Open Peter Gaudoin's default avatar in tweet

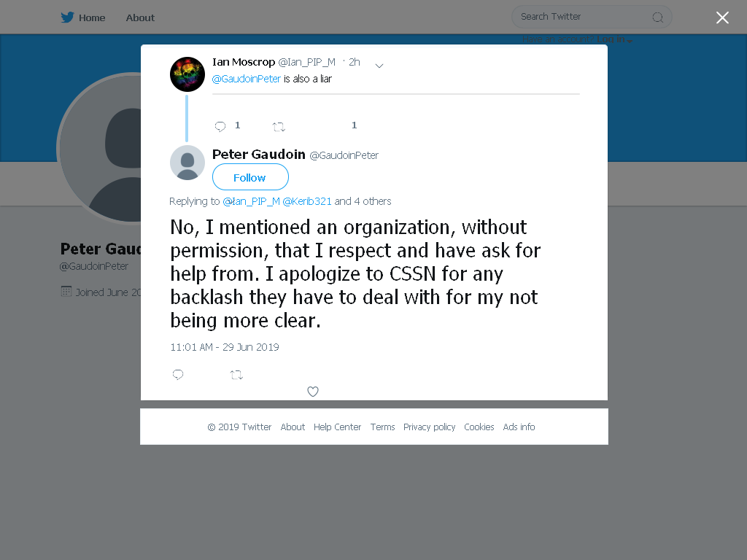187,163
